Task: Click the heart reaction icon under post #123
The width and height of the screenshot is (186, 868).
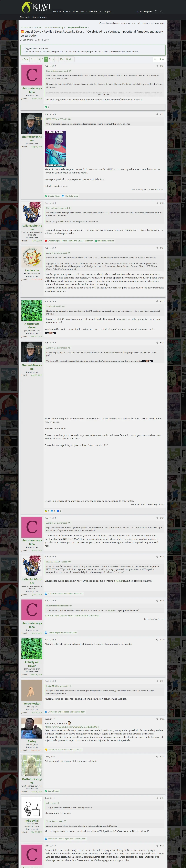Action: [x=46, y=241]
